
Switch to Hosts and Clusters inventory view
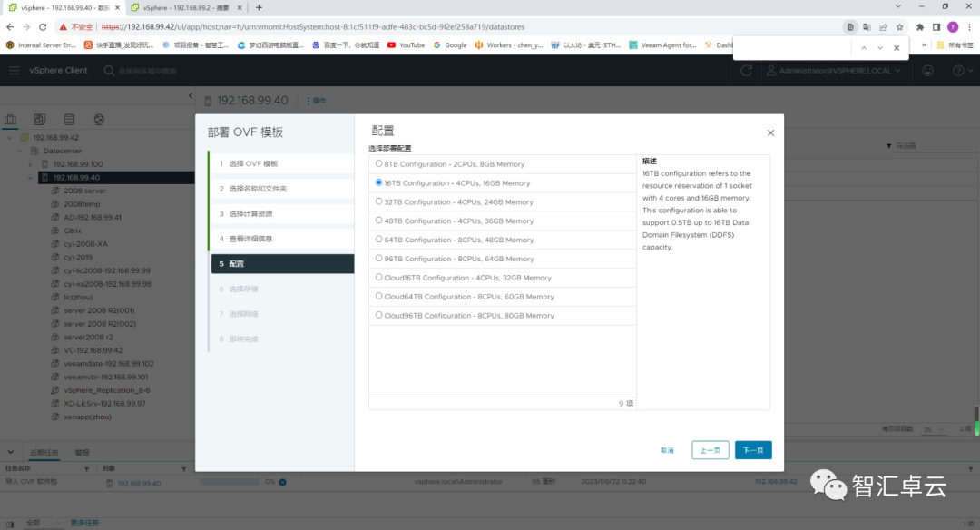pyautogui.click(x=11, y=120)
